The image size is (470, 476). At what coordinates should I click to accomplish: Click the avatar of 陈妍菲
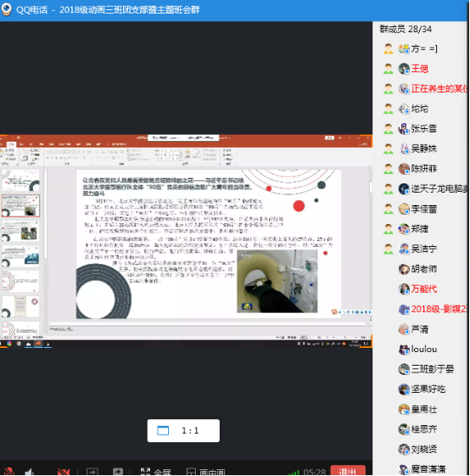404,169
